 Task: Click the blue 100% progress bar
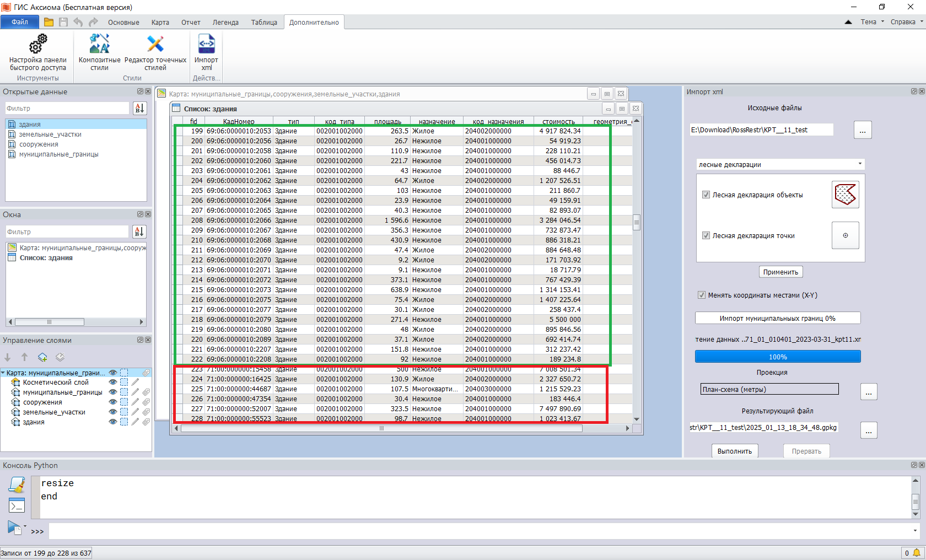[x=777, y=357]
